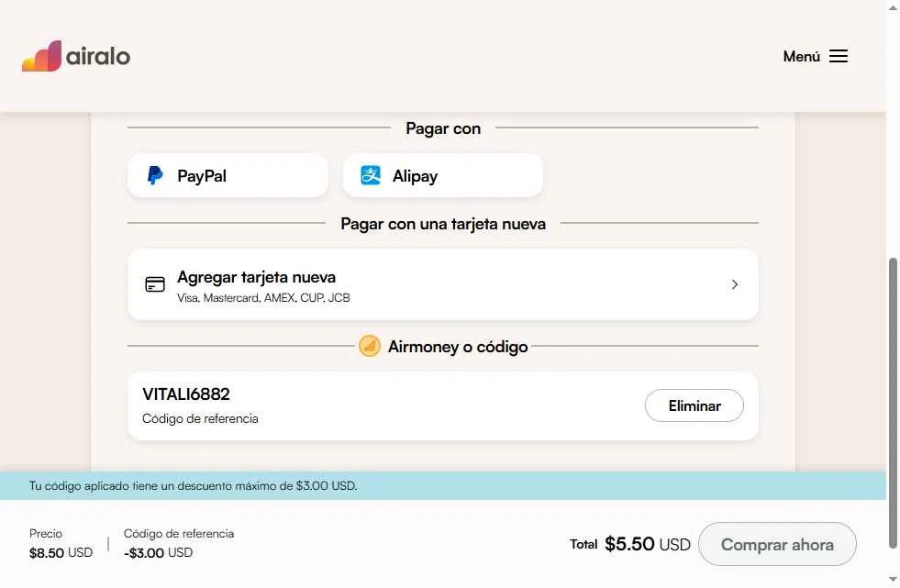Remove the code with Eliminar button
Screen dimensions: 900x588
point(694,405)
